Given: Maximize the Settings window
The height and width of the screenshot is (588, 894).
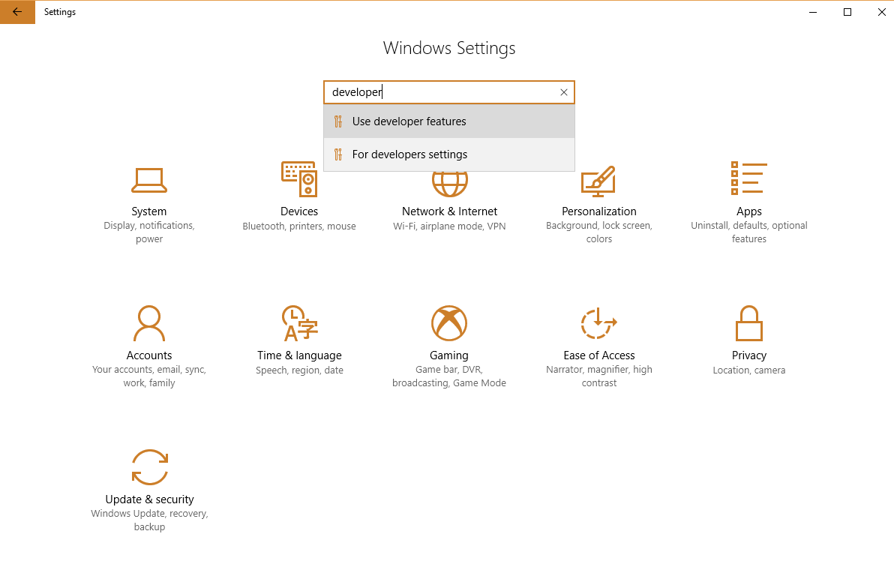Looking at the screenshot, I should point(847,12).
